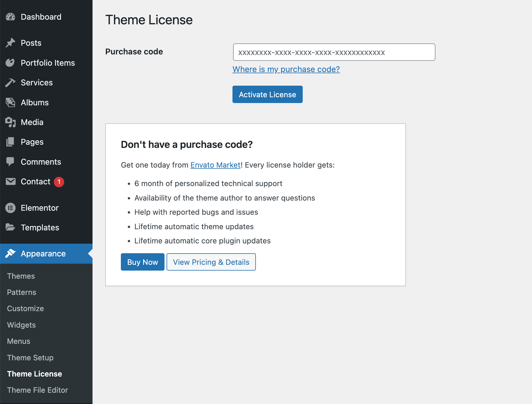The image size is (532, 404).
Task: Select Theme File Editor submenu
Action: click(x=38, y=390)
